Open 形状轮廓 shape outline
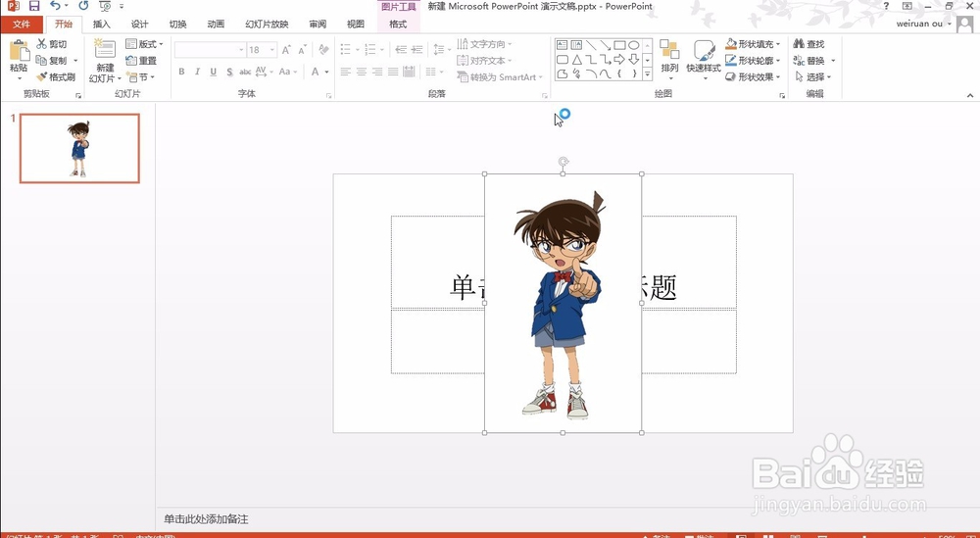Viewport: 980px width, 538px height. click(x=753, y=61)
